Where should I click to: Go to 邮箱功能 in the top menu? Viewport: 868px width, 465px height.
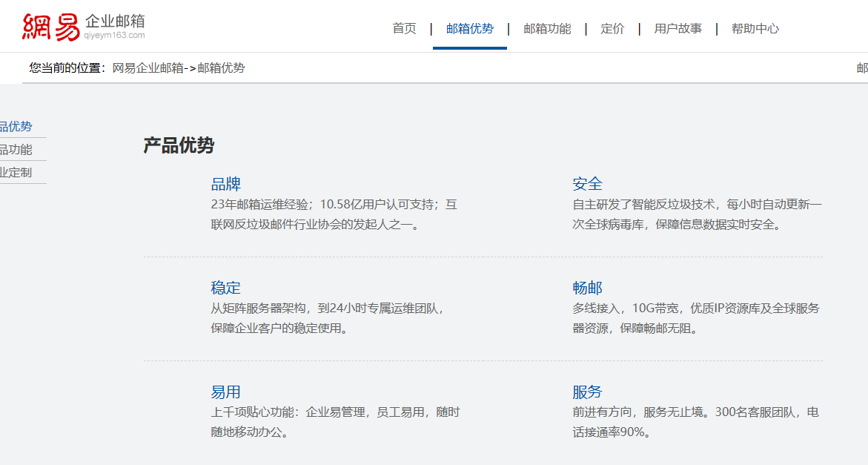547,28
